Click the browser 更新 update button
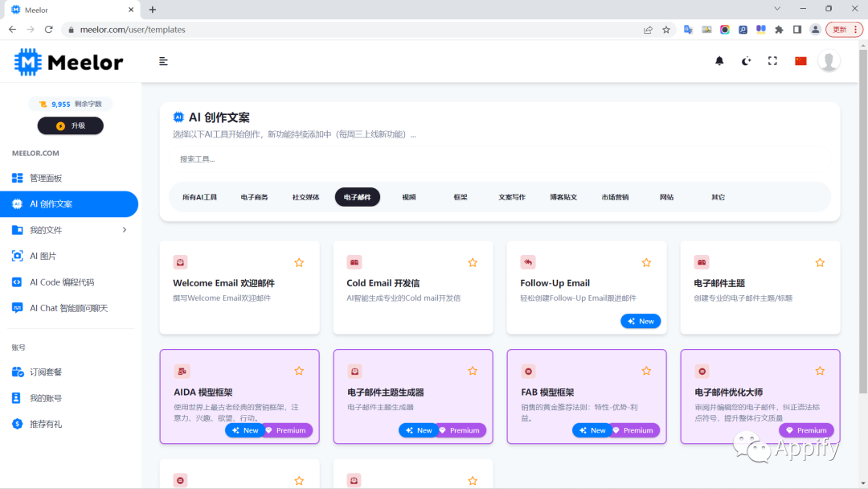The height and width of the screenshot is (489, 868). [844, 30]
